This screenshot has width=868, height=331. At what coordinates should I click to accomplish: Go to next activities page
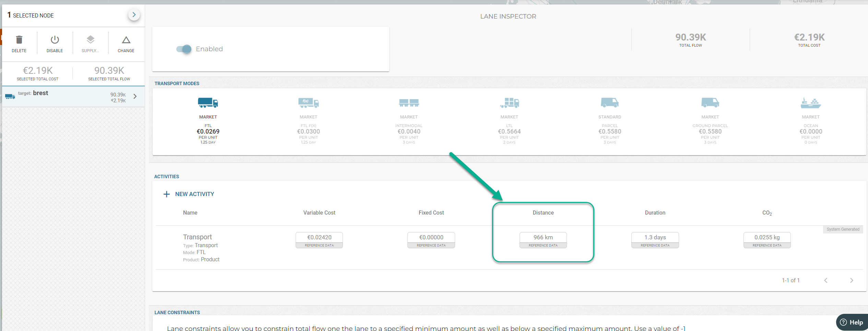(x=852, y=281)
